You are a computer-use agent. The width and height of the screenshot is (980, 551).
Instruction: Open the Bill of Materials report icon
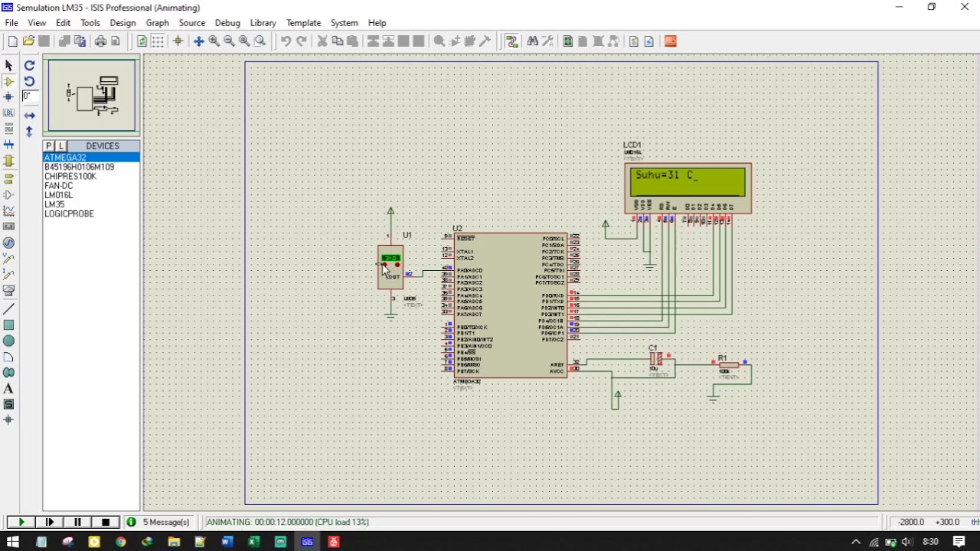point(634,41)
